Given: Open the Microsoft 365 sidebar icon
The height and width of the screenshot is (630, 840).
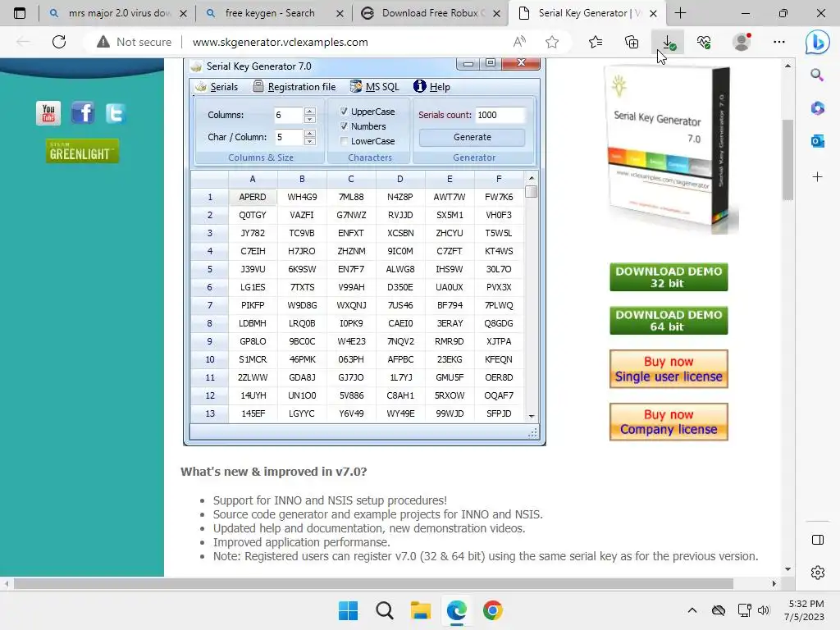Looking at the screenshot, I should 817,108.
